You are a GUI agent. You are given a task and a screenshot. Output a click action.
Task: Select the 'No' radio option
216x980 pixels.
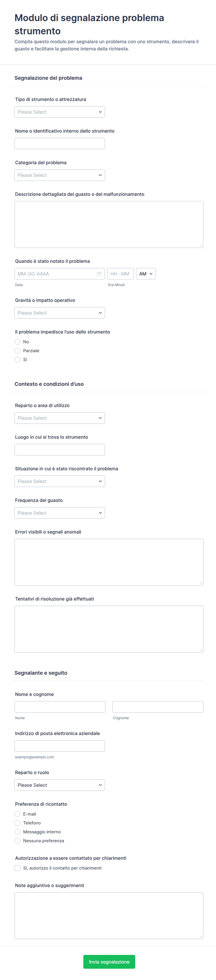coord(17,342)
